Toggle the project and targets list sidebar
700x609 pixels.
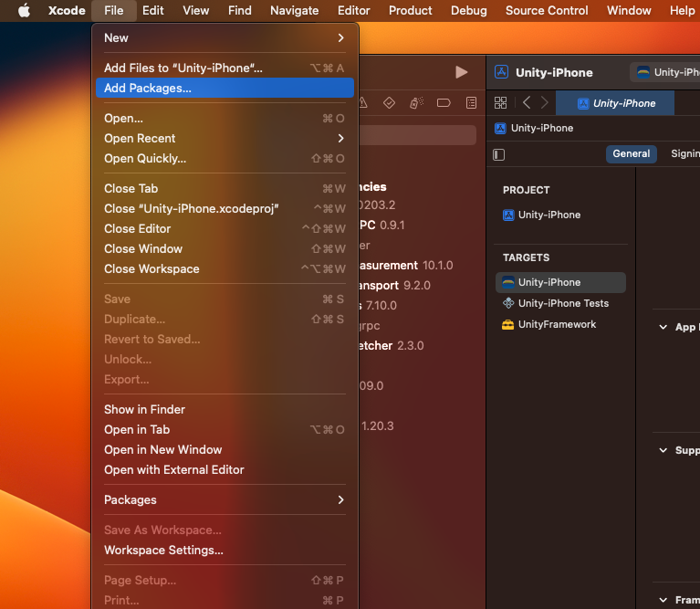coord(499,154)
